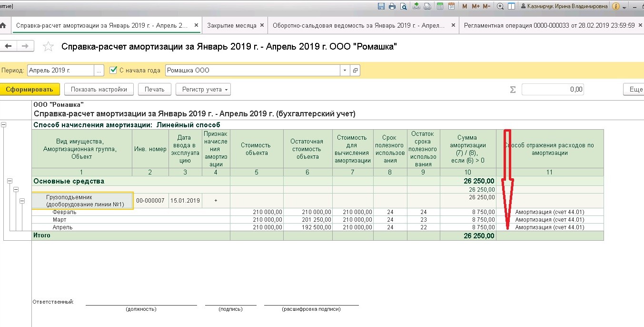
Task: Switch to Оборотно-сальдовая ведомость tab
Action: (359, 25)
